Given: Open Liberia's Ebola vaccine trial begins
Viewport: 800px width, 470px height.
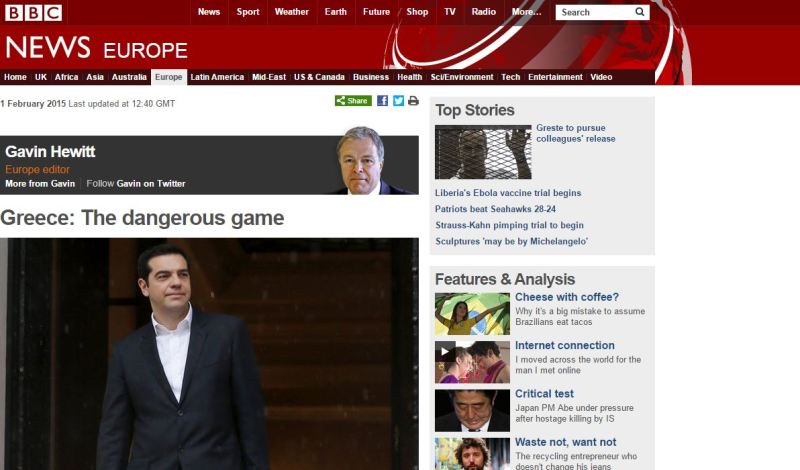Looking at the screenshot, I should click(508, 193).
